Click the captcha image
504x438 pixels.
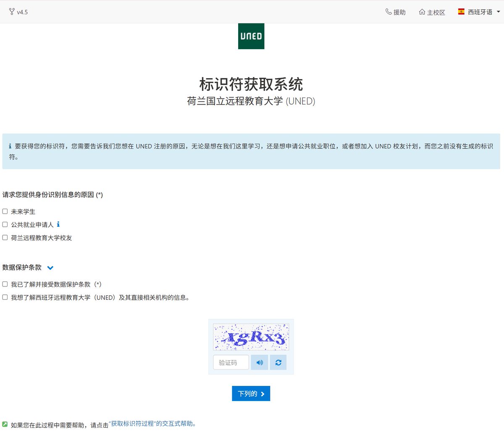coord(251,337)
